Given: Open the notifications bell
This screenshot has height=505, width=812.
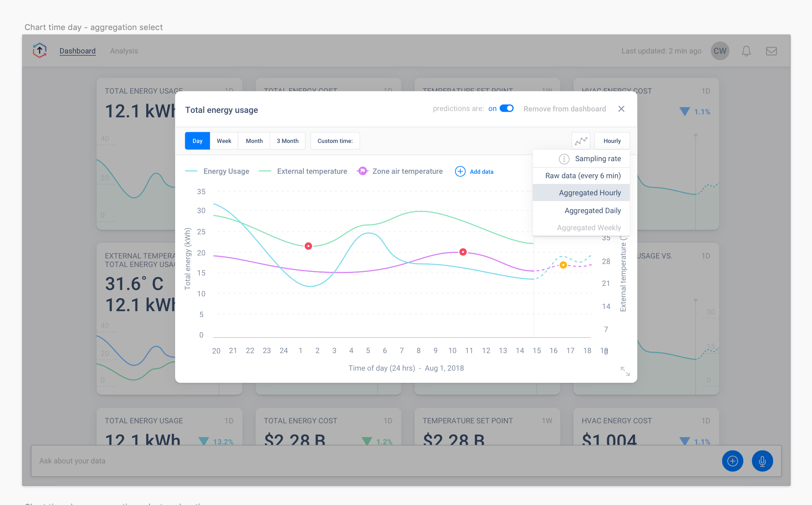Looking at the screenshot, I should coord(746,51).
